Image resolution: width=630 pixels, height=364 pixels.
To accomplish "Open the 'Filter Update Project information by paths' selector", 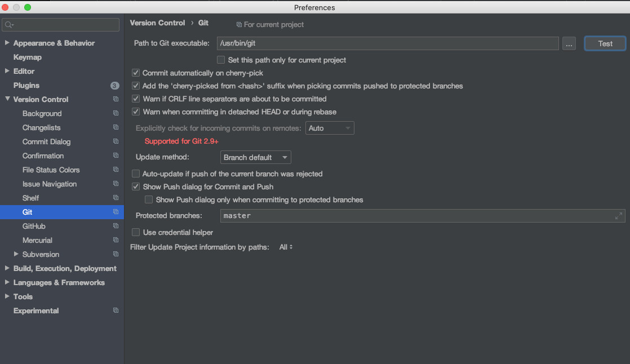I will (x=285, y=247).
